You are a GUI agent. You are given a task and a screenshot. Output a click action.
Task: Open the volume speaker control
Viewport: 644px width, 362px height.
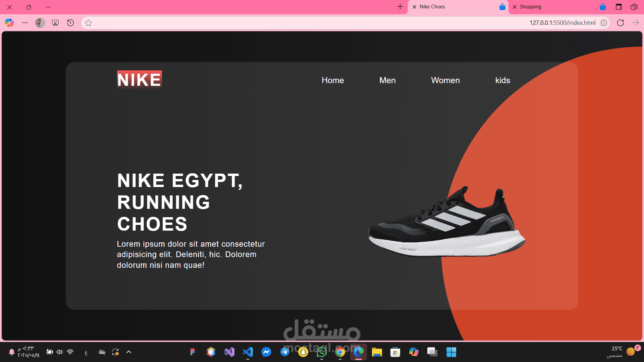coord(60,352)
